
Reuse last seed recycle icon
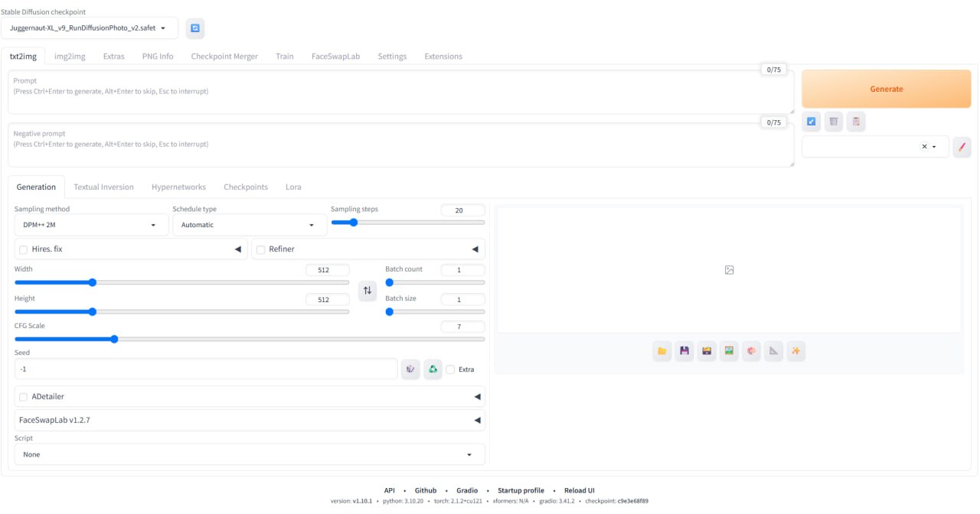pos(433,369)
